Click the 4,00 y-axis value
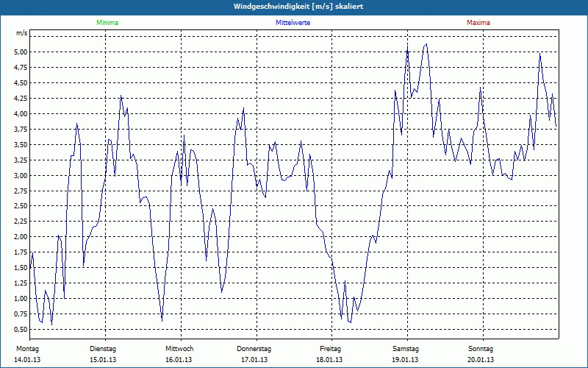588x368 pixels. [21, 113]
